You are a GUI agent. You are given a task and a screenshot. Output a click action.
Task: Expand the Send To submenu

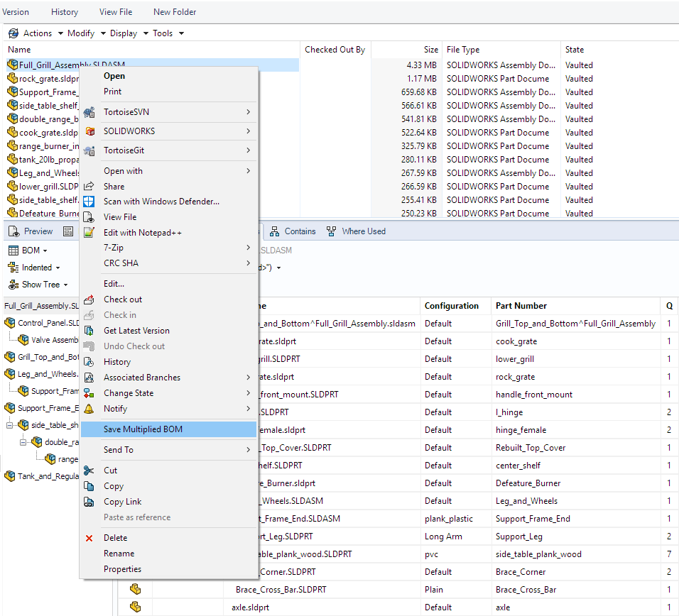pos(169,450)
